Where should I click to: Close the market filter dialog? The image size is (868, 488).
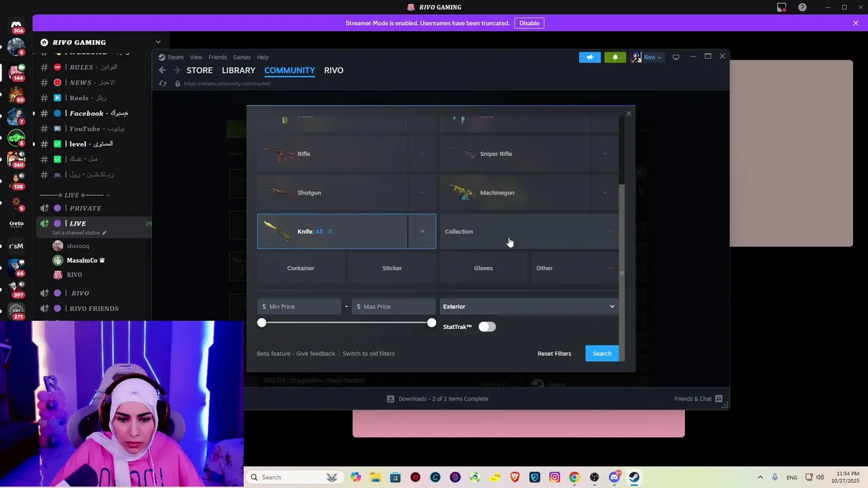[x=629, y=113]
